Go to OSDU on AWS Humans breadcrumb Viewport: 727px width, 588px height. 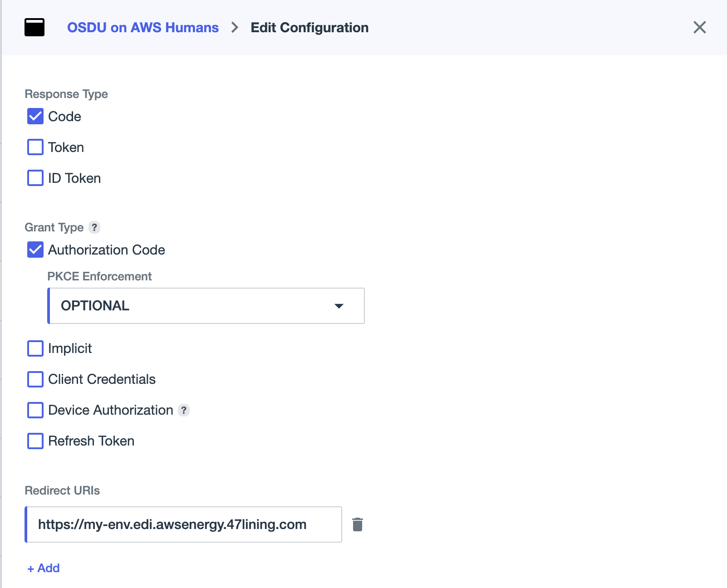(143, 28)
